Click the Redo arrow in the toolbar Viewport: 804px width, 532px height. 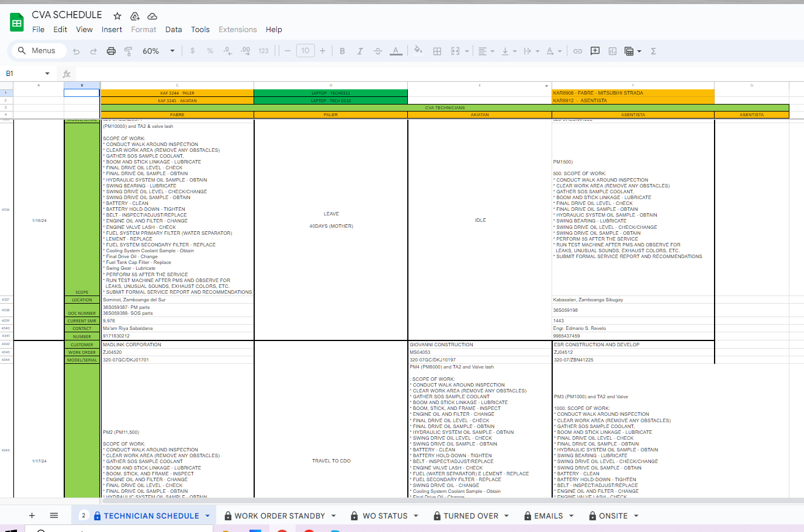[93, 51]
